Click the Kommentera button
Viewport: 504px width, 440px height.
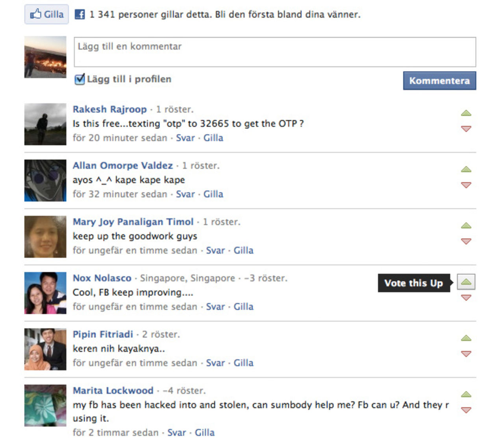point(439,81)
